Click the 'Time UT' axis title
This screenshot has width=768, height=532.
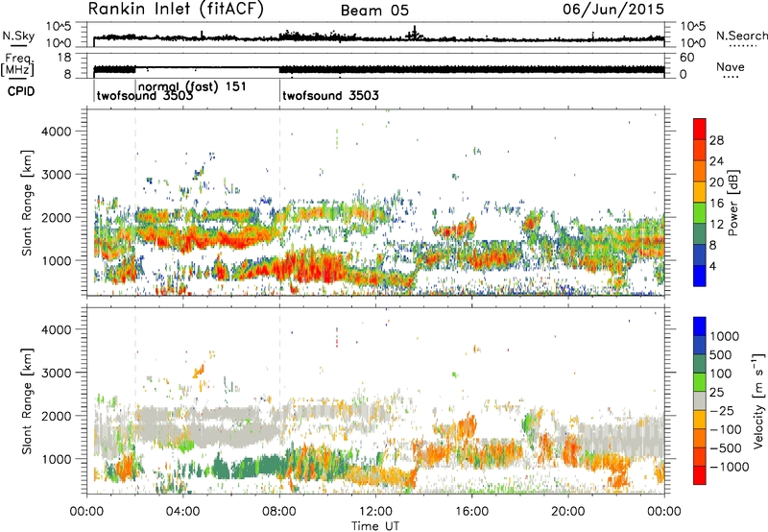pos(375,526)
